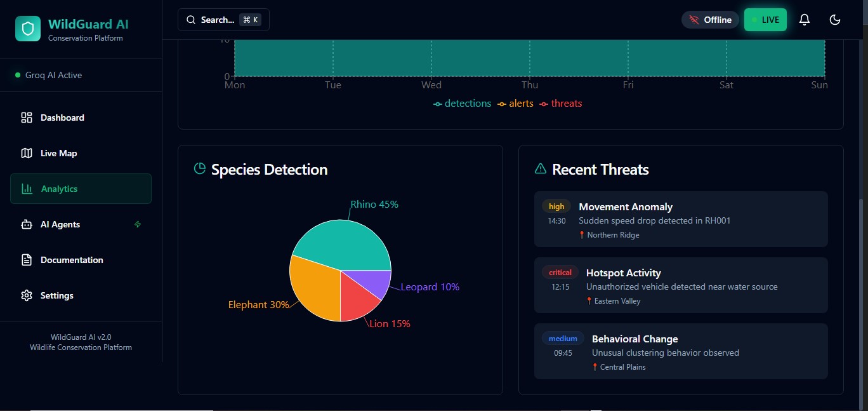The width and height of the screenshot is (868, 411).
Task: Switch connection status to LIVE
Action: (765, 20)
